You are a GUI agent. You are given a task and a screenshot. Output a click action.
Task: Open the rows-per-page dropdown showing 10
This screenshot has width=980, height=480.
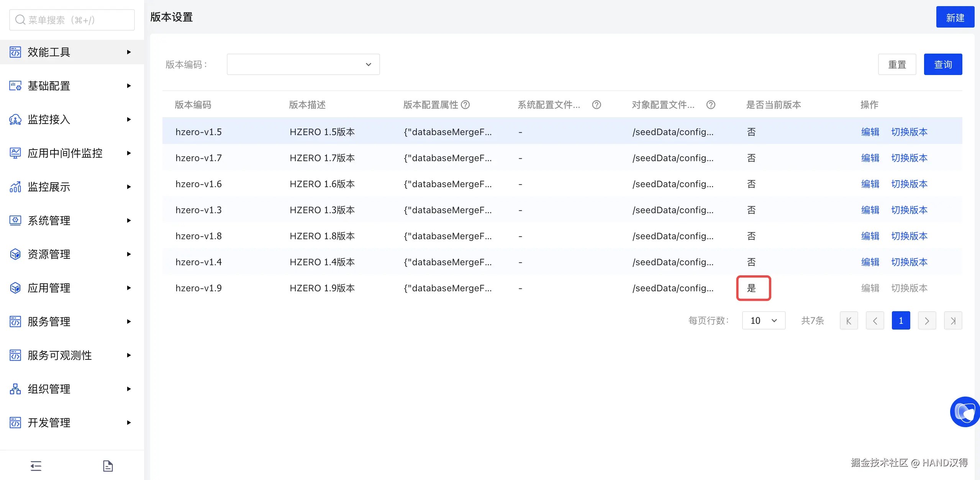pyautogui.click(x=763, y=320)
